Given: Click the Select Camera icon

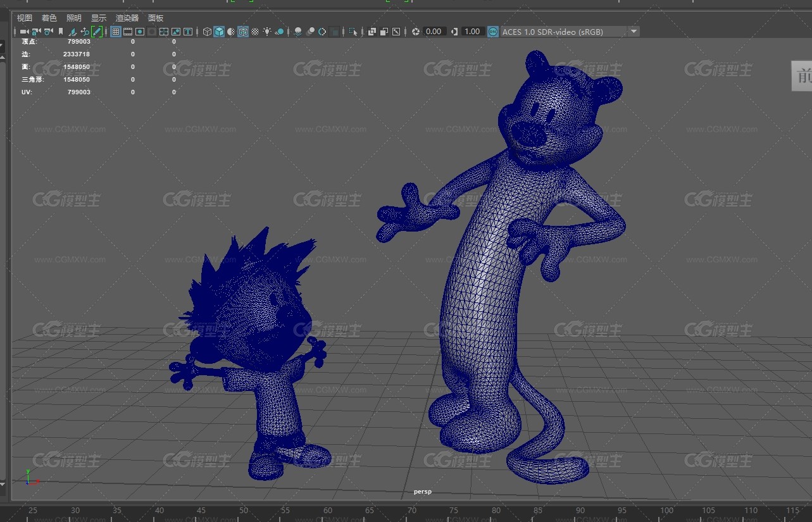Looking at the screenshot, I should pyautogui.click(x=24, y=31).
